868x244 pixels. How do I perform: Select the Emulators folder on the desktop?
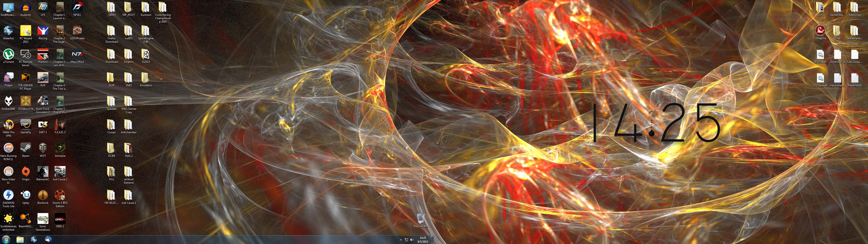(146, 78)
